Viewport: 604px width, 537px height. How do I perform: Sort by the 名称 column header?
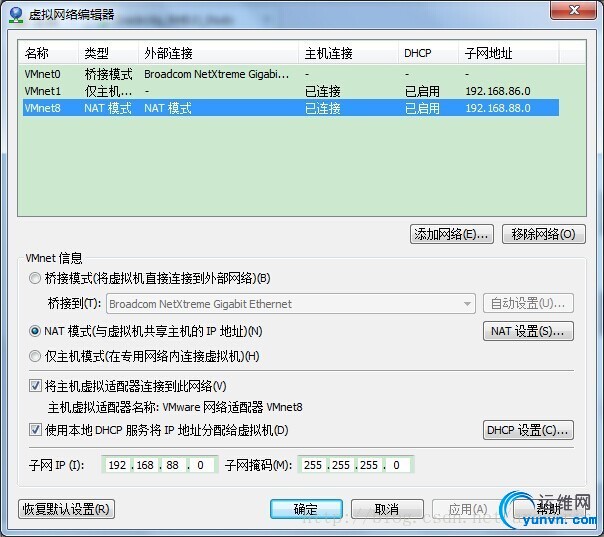(x=48, y=53)
